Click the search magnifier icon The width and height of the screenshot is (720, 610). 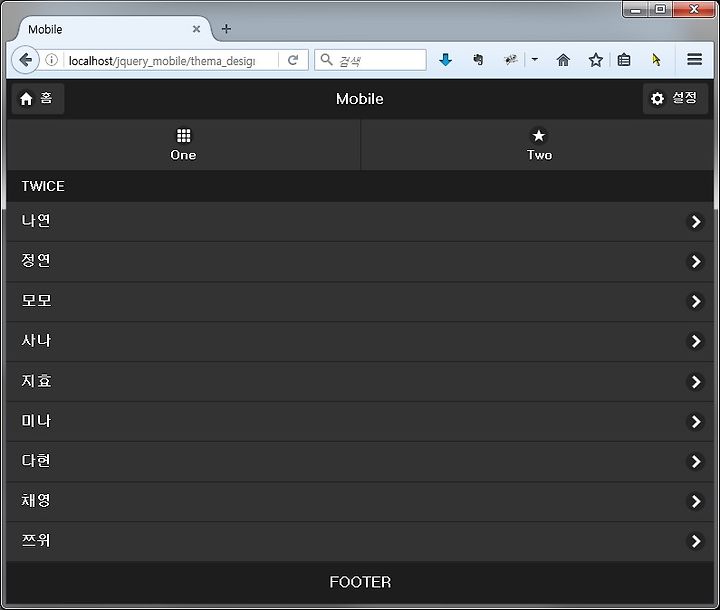click(x=326, y=60)
